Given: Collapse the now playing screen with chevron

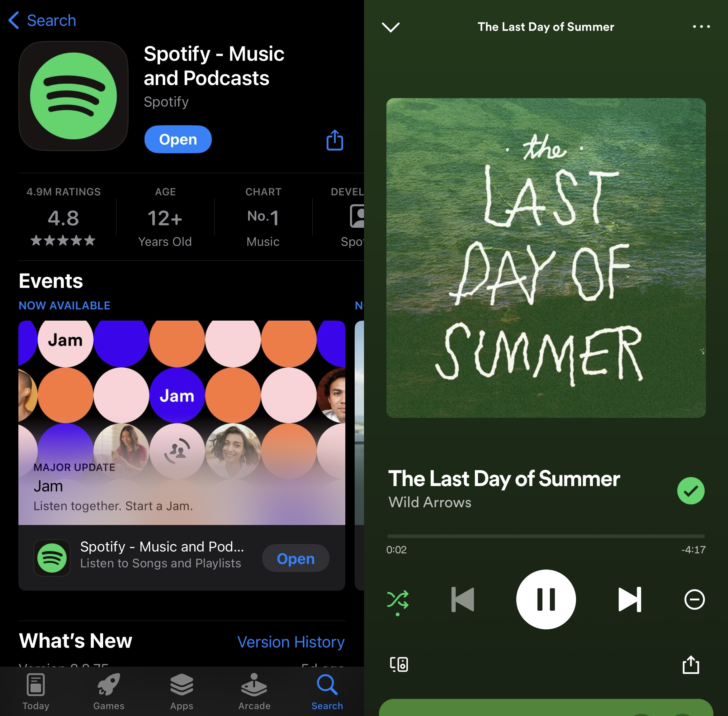Looking at the screenshot, I should click(x=390, y=27).
